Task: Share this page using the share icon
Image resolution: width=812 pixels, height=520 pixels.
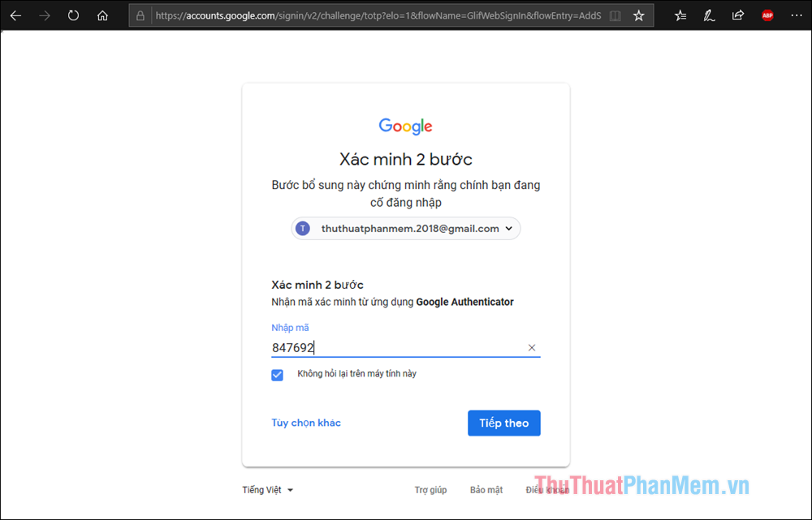Action: [x=737, y=15]
